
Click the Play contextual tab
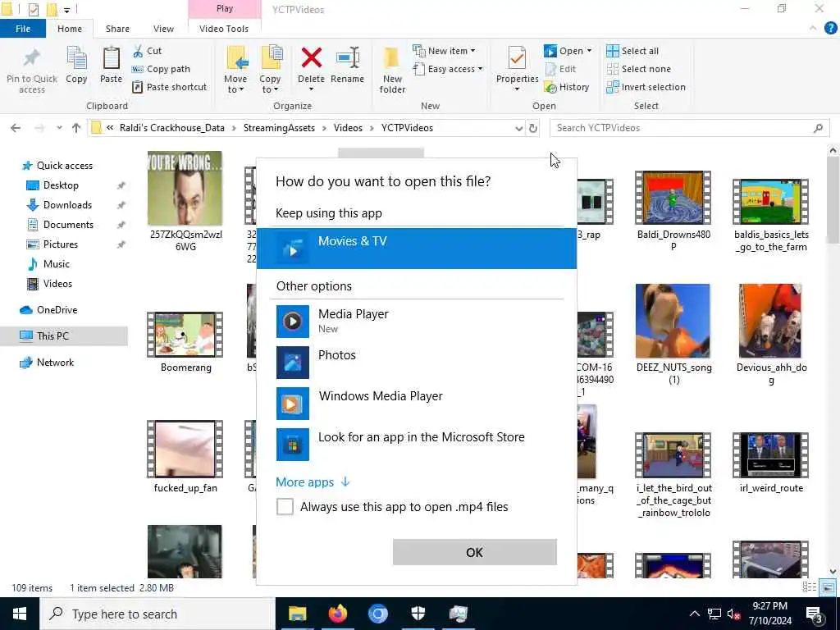225,9
